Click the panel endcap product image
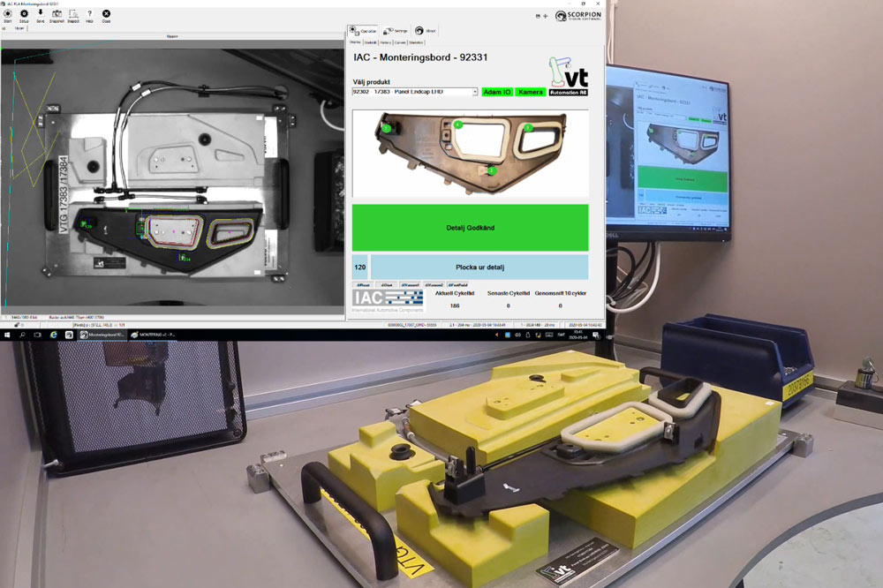 [x=471, y=154]
